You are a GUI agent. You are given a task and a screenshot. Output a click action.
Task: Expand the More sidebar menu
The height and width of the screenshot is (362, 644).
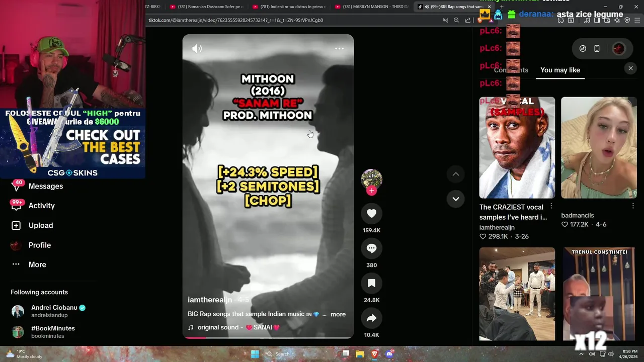pyautogui.click(x=29, y=264)
